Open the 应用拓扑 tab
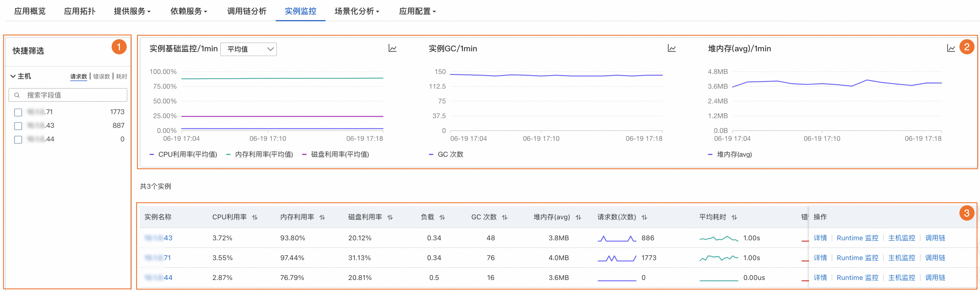 [80, 11]
